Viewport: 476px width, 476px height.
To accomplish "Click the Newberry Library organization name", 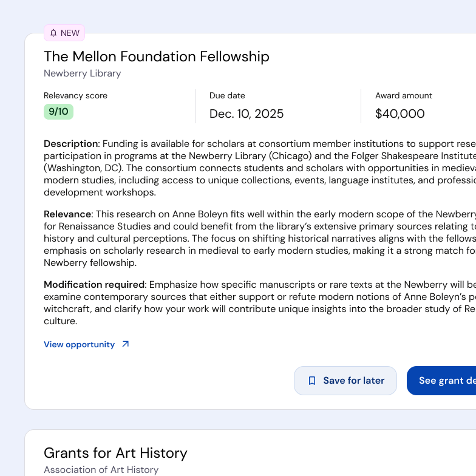I will 82,73.
